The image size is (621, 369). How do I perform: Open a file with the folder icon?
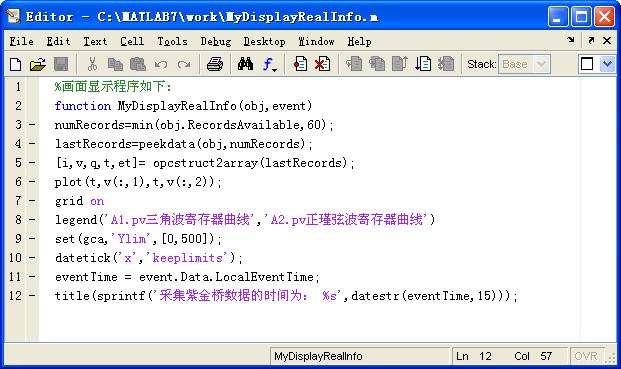pos(38,64)
